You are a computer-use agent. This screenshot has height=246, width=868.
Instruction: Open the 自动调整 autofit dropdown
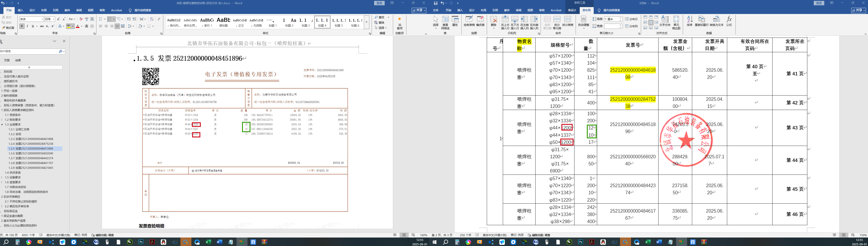click(x=584, y=23)
